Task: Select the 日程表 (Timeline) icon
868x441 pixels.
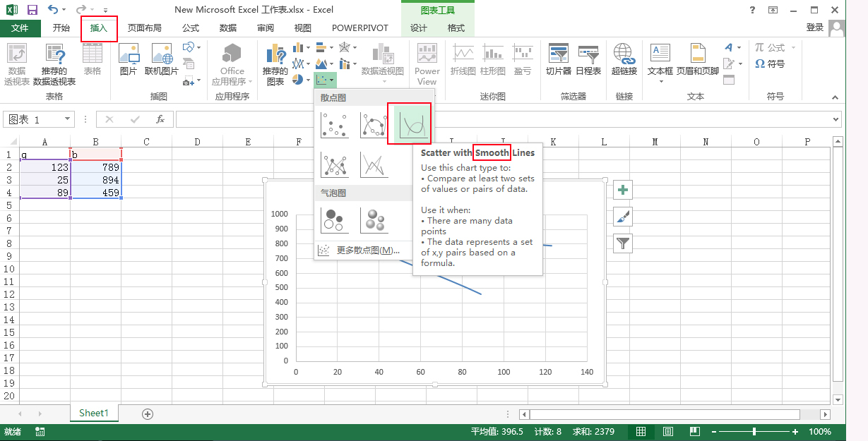Action: click(x=588, y=62)
